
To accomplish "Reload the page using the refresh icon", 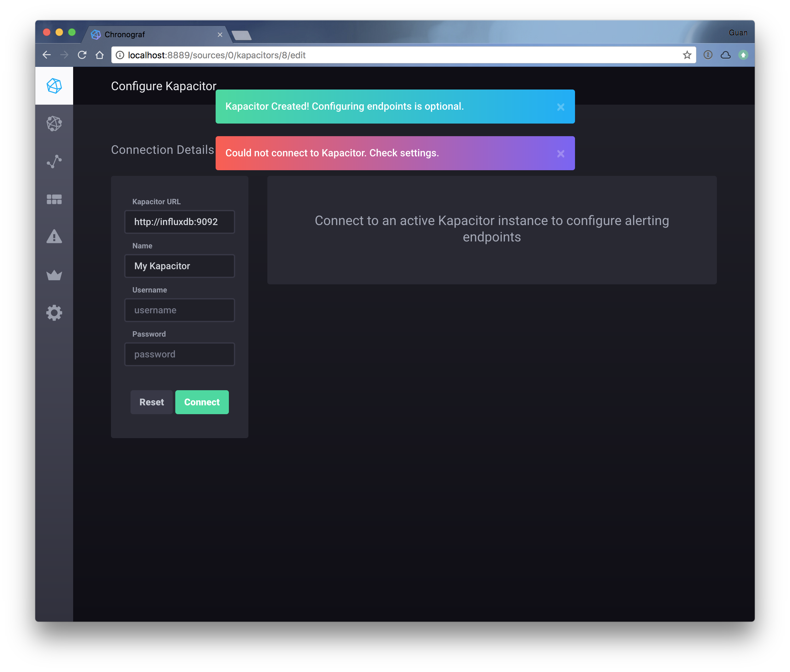I will (82, 55).
